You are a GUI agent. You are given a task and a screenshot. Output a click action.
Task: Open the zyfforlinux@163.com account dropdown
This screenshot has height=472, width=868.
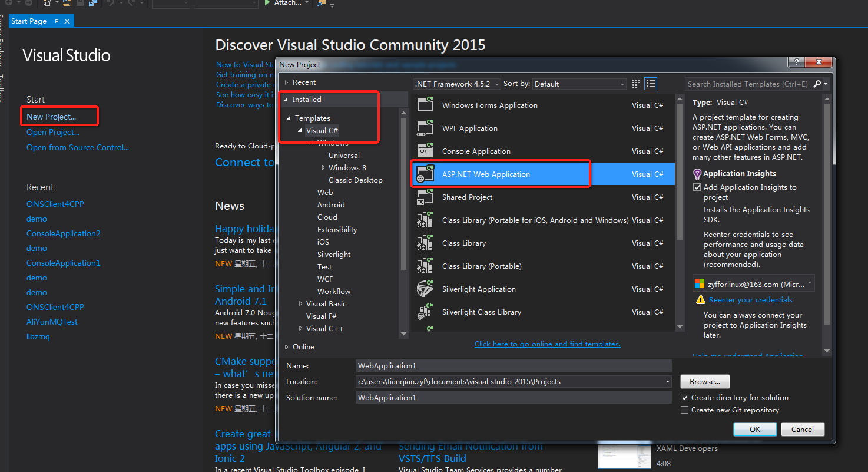(x=810, y=283)
